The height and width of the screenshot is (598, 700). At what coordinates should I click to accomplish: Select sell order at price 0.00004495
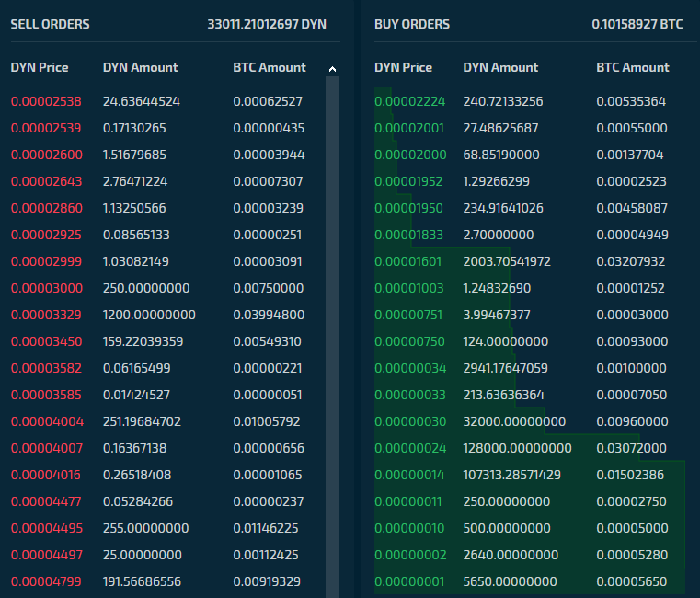(167, 528)
